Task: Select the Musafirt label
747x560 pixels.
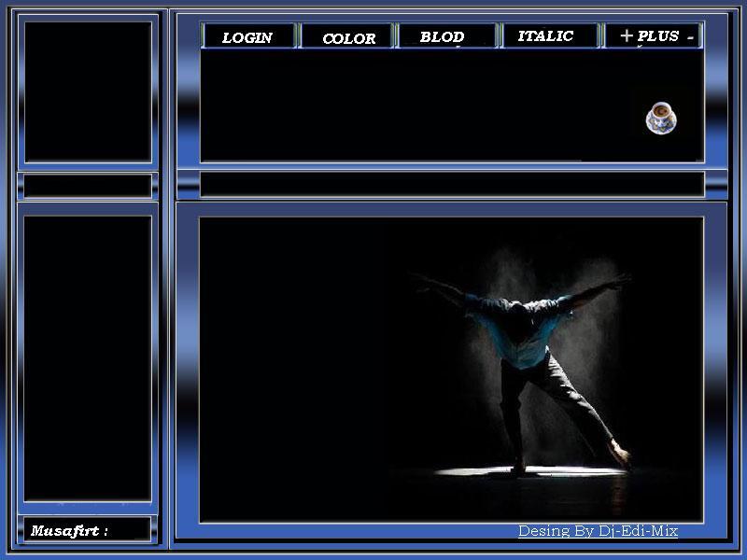Action: [69, 530]
